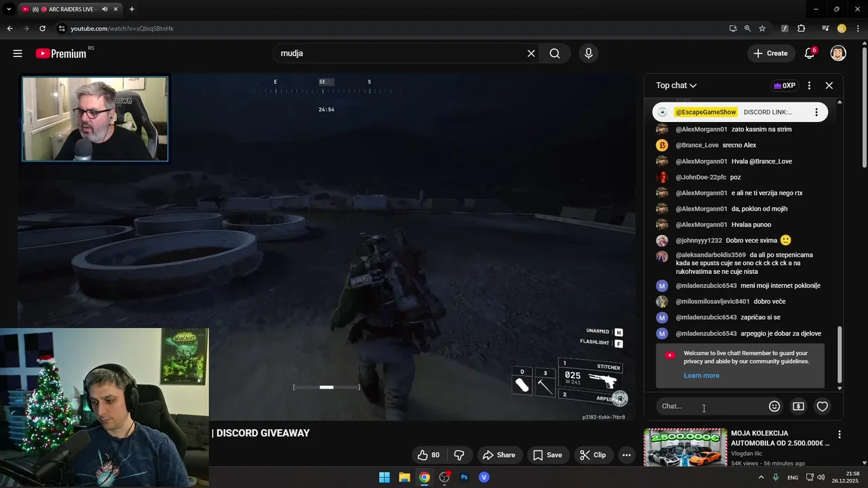Viewport: 868px width, 488px height.
Task: Click @Brance_Love username in chat
Action: 697,145
